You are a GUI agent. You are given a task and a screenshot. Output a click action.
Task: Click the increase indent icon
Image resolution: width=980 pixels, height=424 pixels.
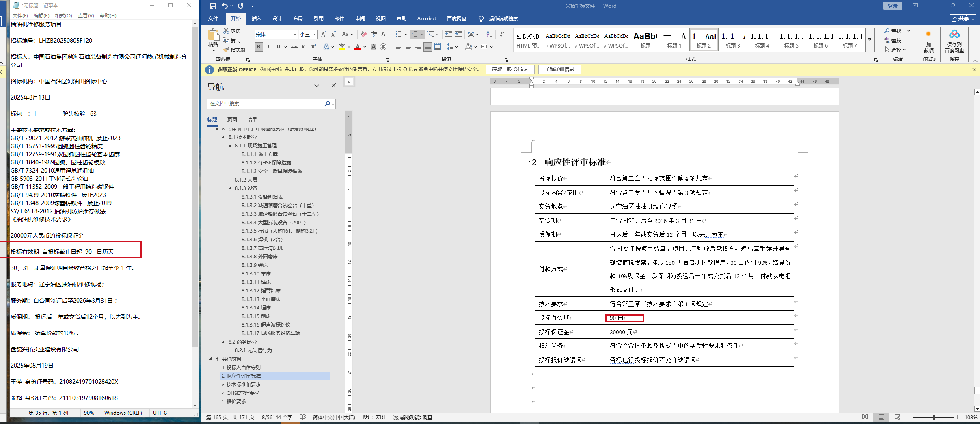pos(458,35)
